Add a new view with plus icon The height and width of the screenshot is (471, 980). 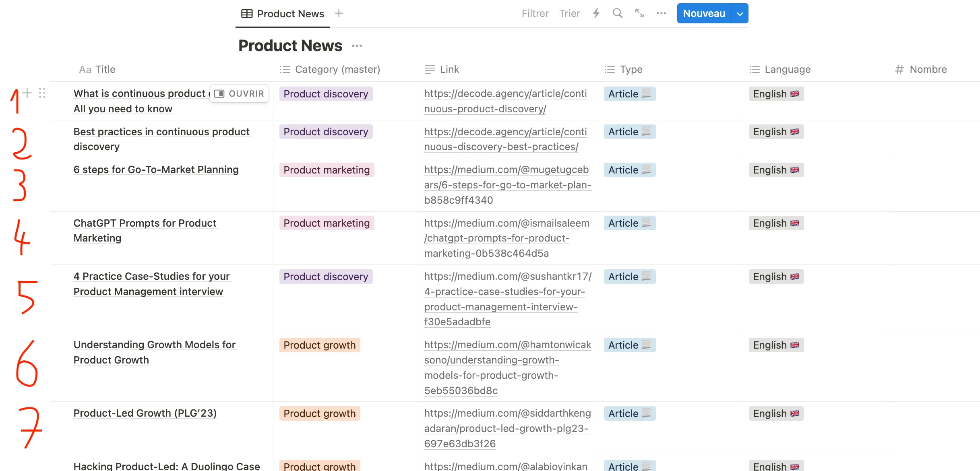point(339,13)
